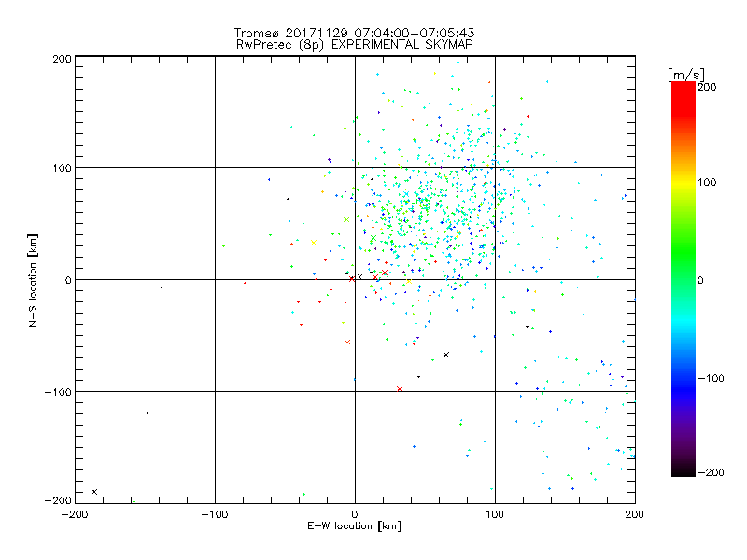
Task: Click the E-W location [km] axis label
Action: (x=354, y=525)
